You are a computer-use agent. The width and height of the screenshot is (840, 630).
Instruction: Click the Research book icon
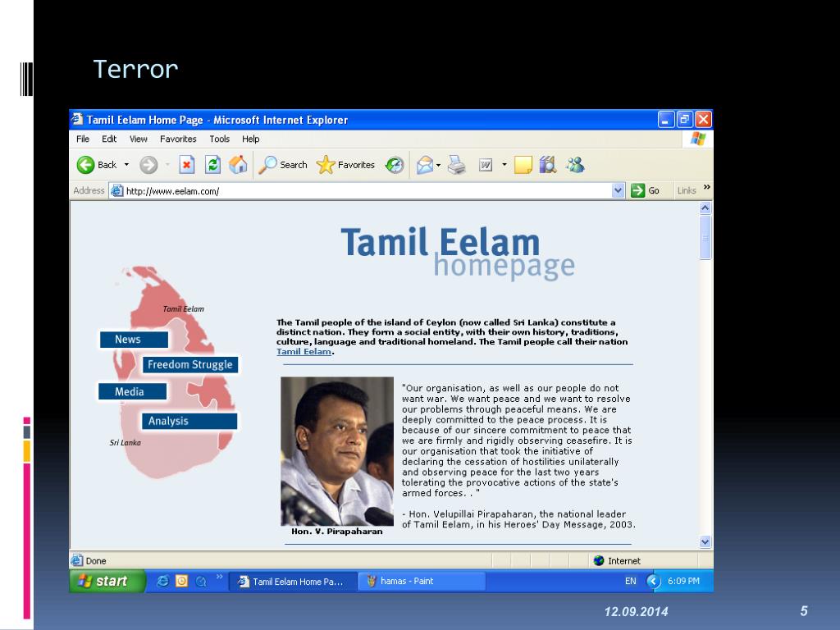coord(548,165)
